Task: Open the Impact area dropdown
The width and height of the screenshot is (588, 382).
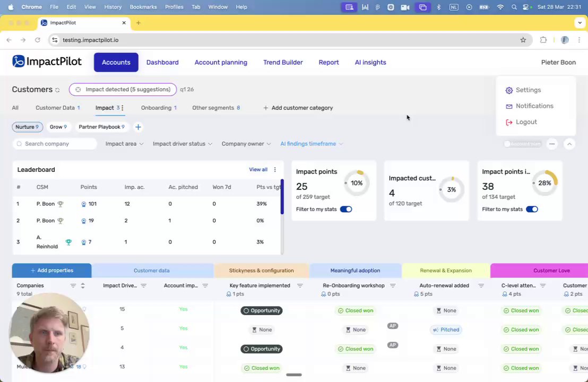Action: pyautogui.click(x=124, y=144)
